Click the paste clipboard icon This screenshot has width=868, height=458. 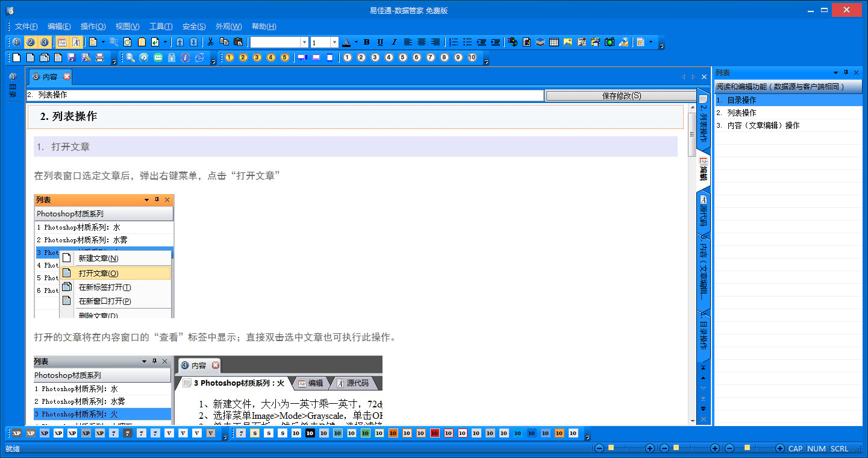coord(238,42)
